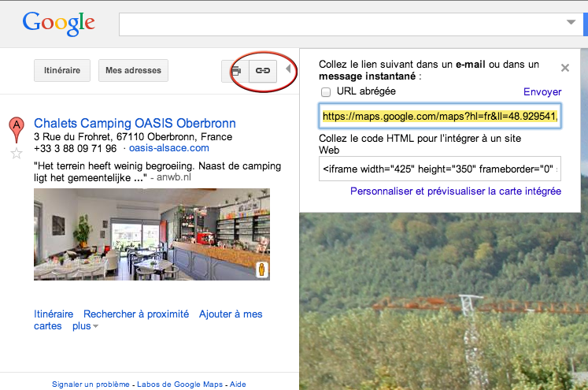The width and height of the screenshot is (588, 390).
Task: Open the campsite restaurant interior photo
Action: pos(152,234)
